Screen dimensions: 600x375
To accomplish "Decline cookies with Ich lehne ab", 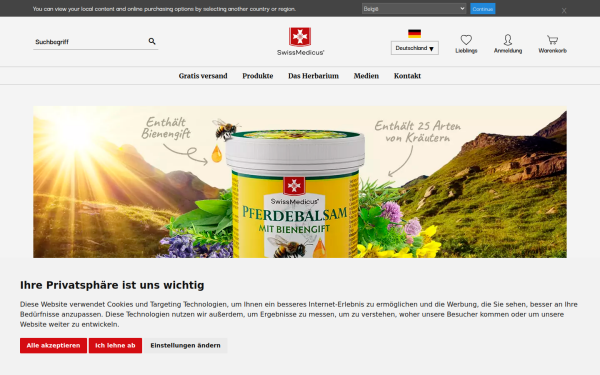I will coord(115,346).
